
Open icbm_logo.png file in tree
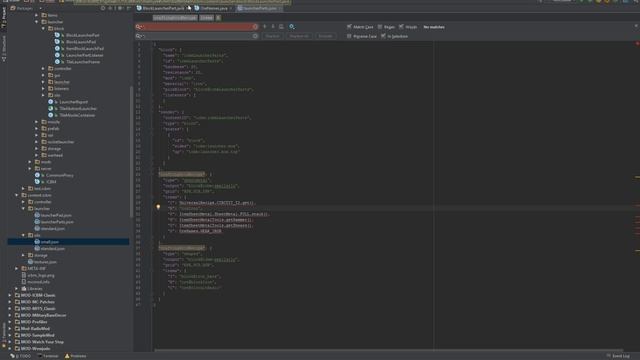[41, 275]
